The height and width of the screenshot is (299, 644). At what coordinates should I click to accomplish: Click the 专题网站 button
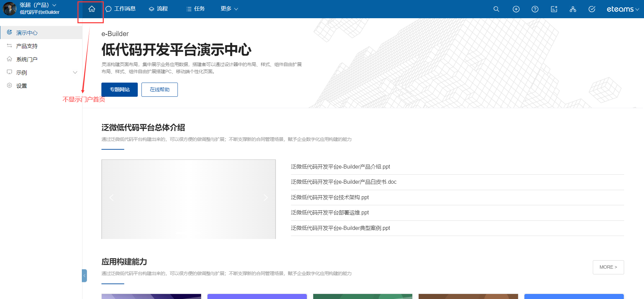click(x=120, y=90)
